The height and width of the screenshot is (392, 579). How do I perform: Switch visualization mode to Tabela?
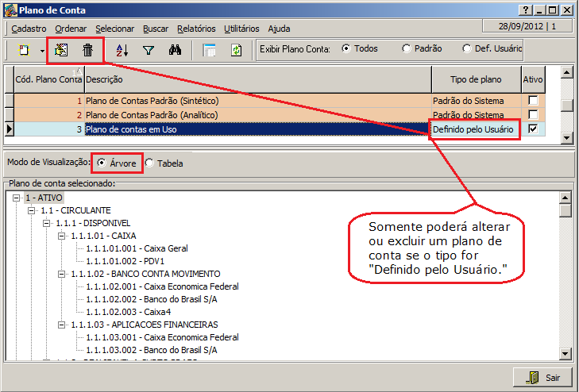point(150,163)
